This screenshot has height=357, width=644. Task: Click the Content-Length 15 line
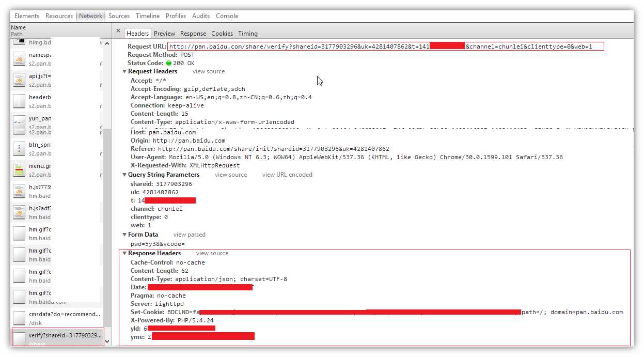(x=160, y=114)
